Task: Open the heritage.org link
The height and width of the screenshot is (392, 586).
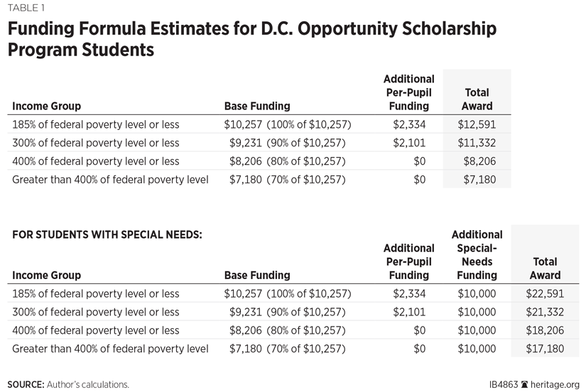Action: tap(555, 384)
